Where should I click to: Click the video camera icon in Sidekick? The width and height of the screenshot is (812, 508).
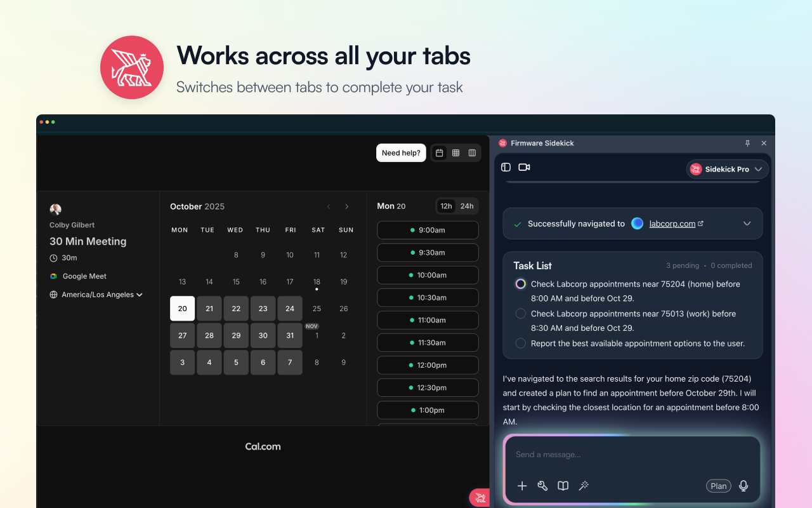click(x=524, y=167)
